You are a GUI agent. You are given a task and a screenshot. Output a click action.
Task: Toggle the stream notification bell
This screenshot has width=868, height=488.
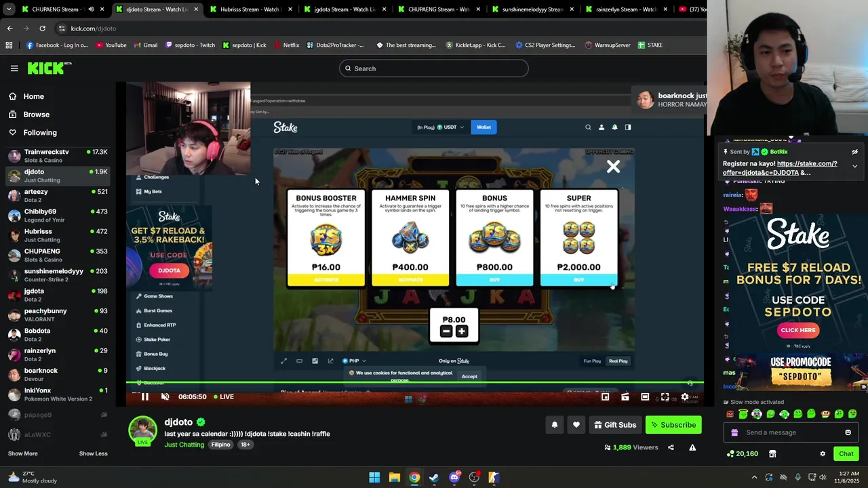554,425
